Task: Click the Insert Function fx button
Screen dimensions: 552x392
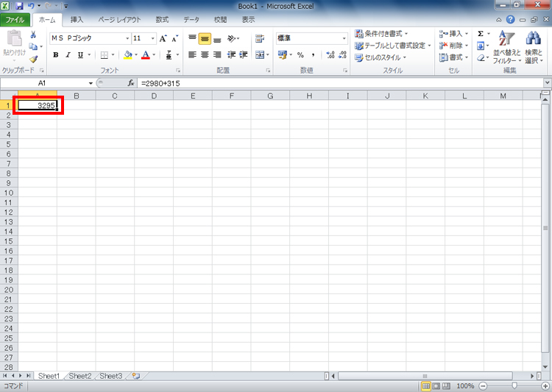Action: tap(130, 83)
